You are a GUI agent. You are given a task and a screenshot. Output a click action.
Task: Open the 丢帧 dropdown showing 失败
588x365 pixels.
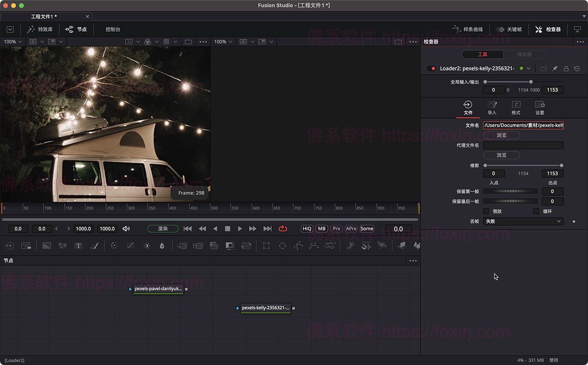click(523, 221)
